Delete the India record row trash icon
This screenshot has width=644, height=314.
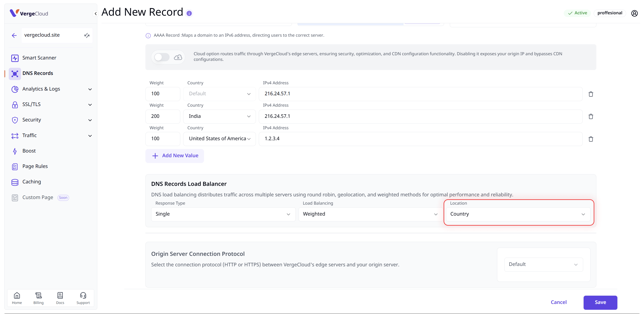point(591,117)
